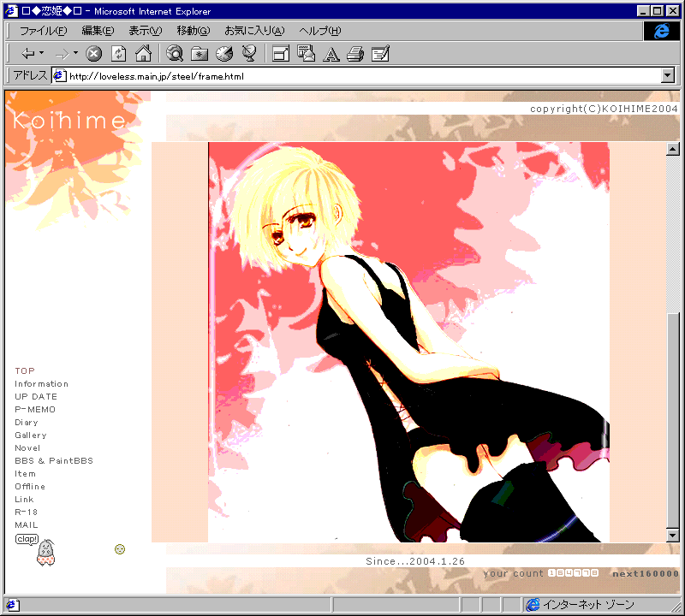Open the Novel link

click(x=27, y=448)
